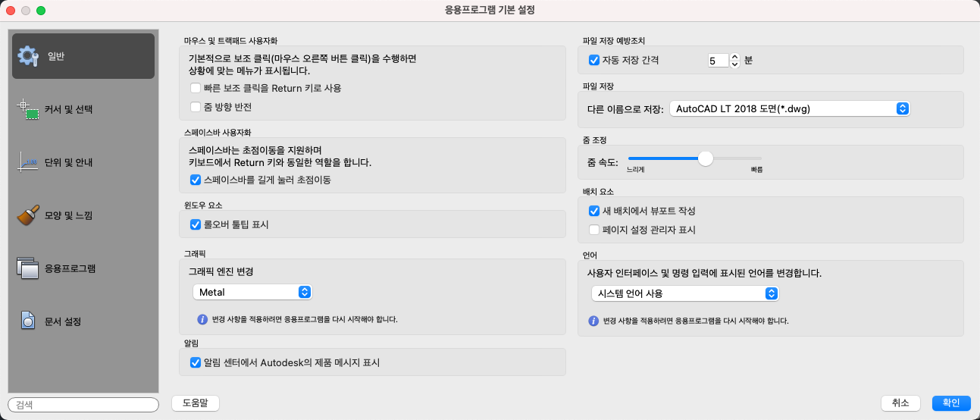980x420 pixels.
Task: Enable 빠른 보조 클릭을 Return 키로 사용
Action: [196, 88]
